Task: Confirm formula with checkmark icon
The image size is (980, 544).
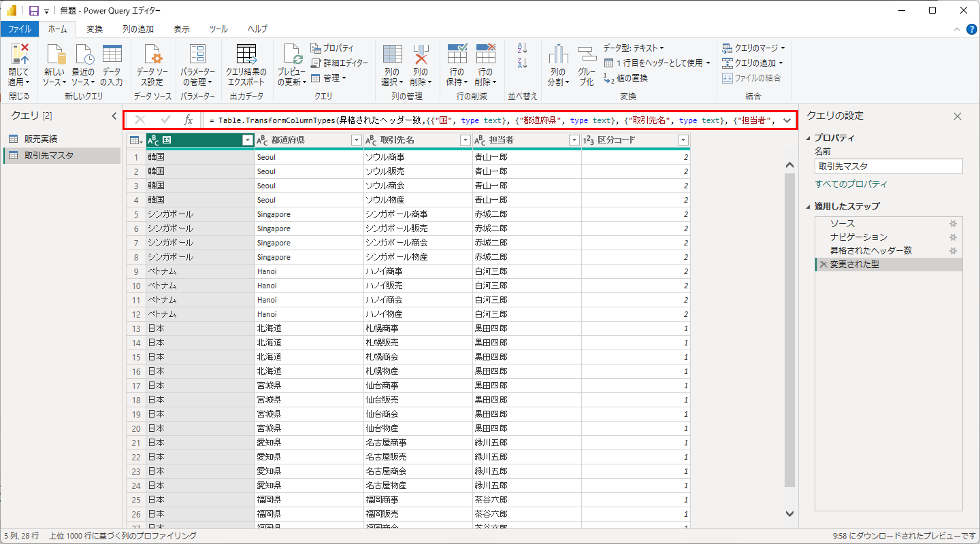Action: 165,120
